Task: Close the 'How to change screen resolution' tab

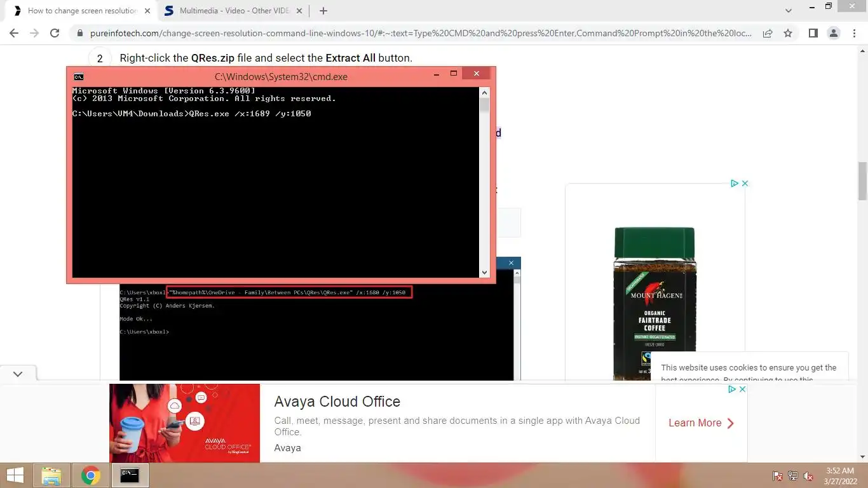Action: pos(147,11)
